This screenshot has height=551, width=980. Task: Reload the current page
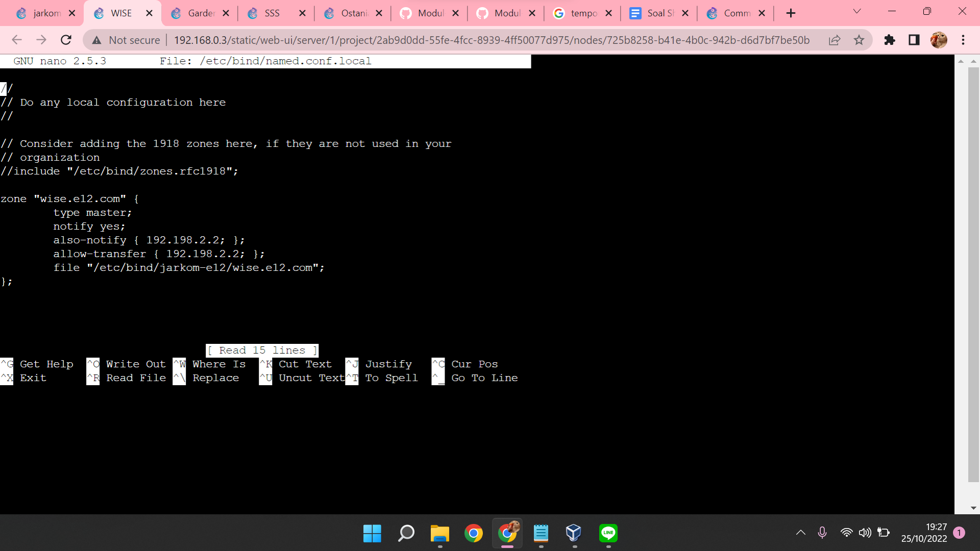[66, 40]
